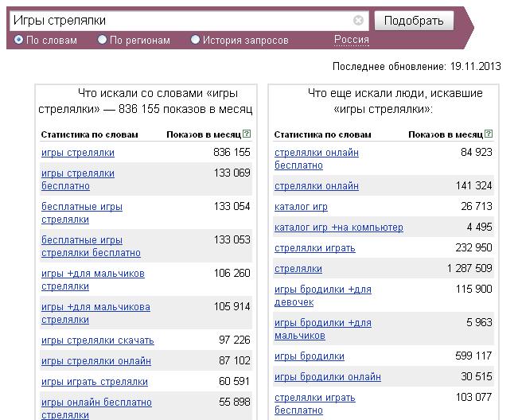The width and height of the screenshot is (518, 420).
Task: Click the help icon next to right 'Показов в месяц'
Action: (x=489, y=134)
